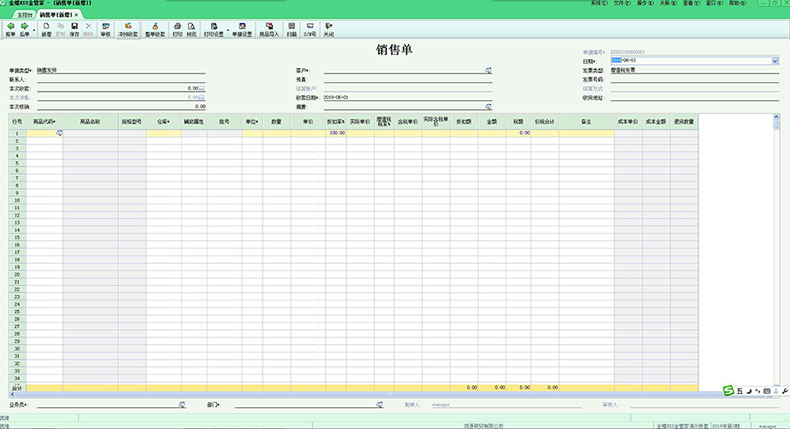
Task: Click the 审核 audit icon
Action: tap(106, 26)
